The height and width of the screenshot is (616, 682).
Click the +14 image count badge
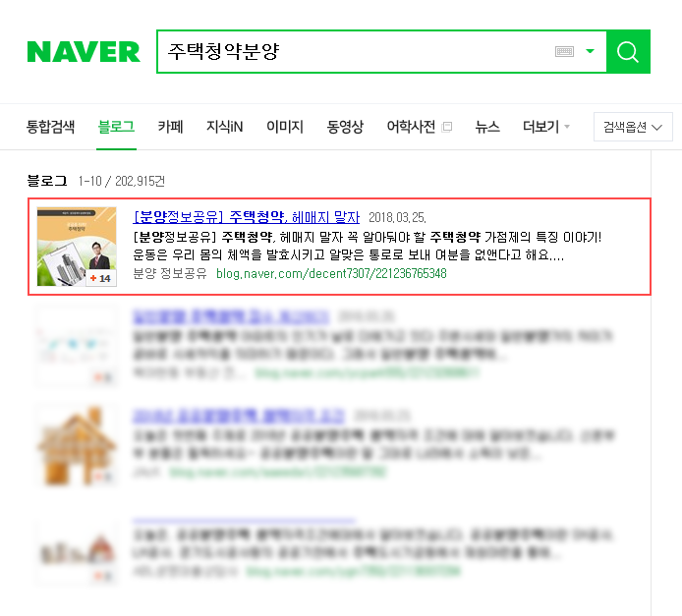point(101,278)
